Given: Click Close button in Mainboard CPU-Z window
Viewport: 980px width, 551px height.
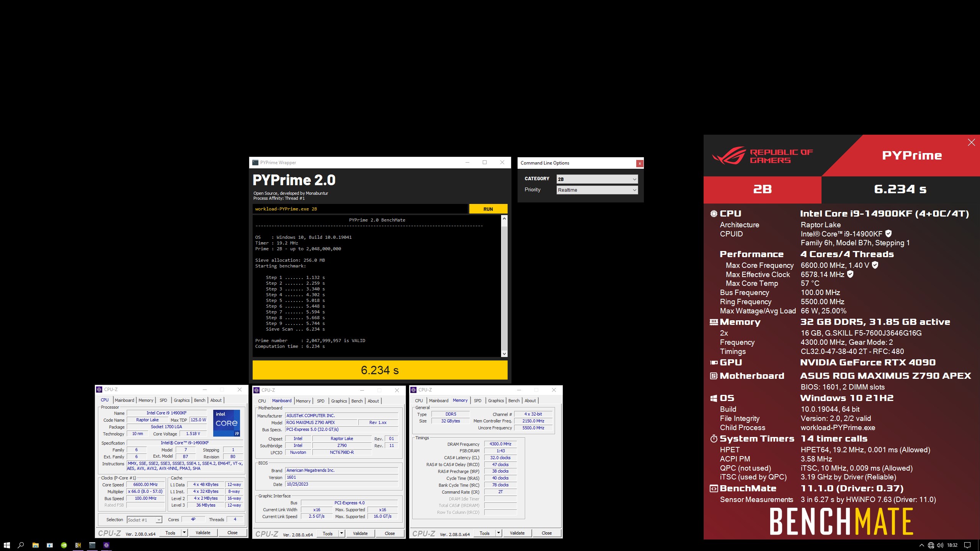Looking at the screenshot, I should point(390,533).
